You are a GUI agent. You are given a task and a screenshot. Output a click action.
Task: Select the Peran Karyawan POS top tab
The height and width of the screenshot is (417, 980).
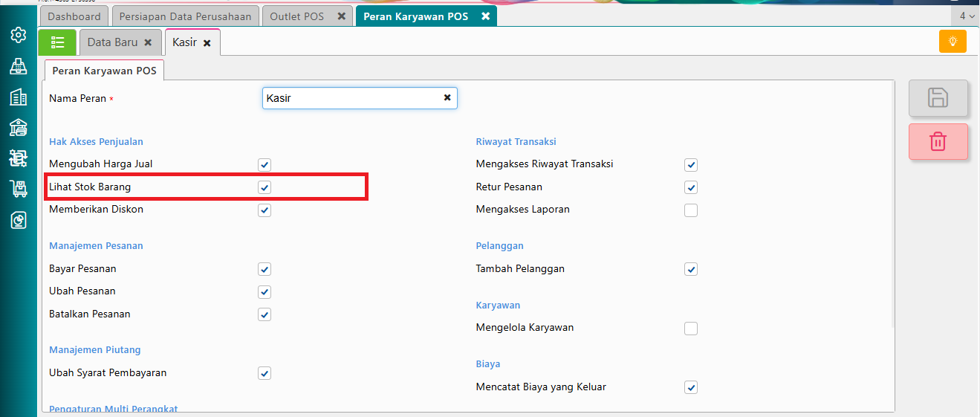point(416,16)
